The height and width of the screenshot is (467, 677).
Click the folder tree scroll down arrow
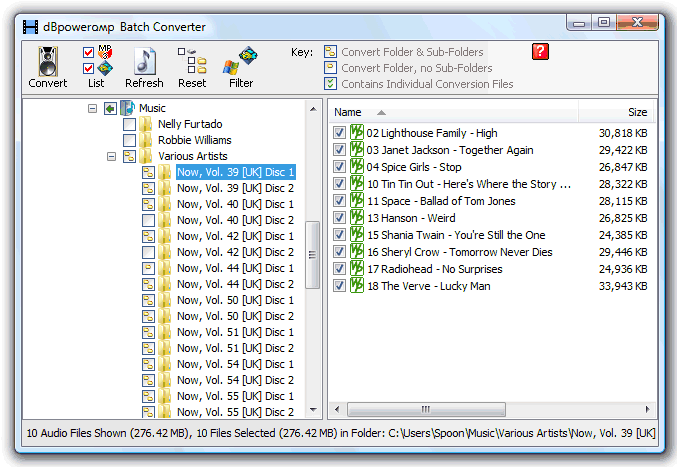[x=312, y=410]
